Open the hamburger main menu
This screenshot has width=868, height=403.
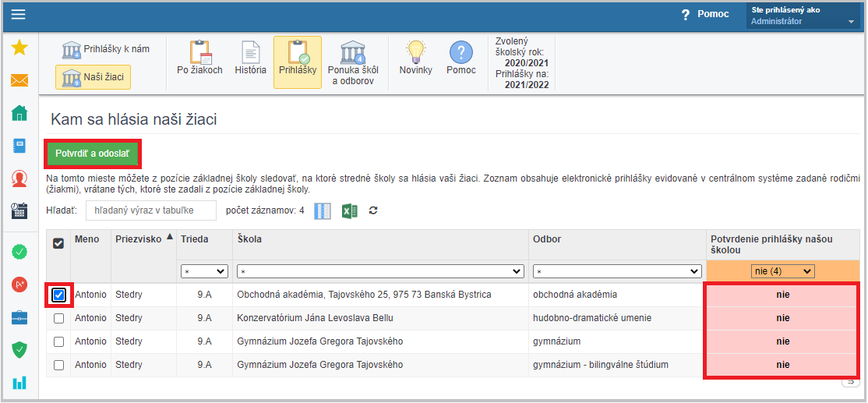coord(18,14)
